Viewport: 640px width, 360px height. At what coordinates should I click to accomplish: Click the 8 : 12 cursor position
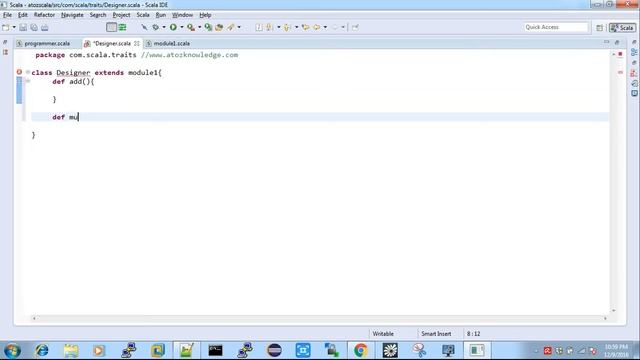473,334
